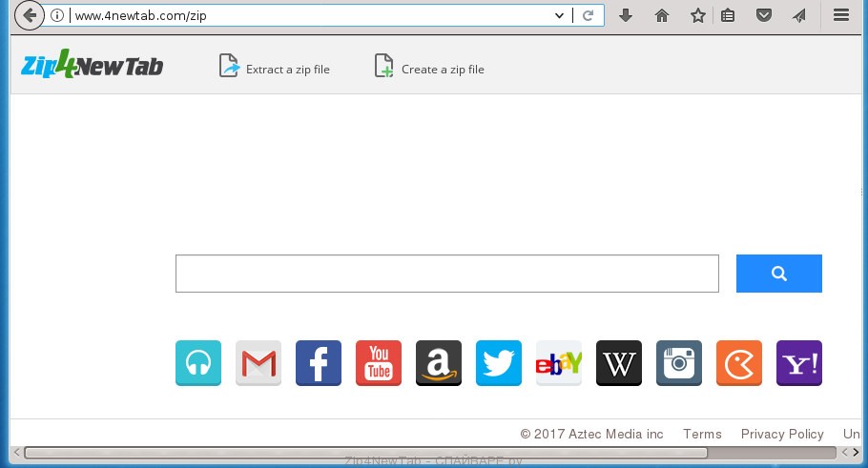Open the Yahoo shortcut
868x468 pixels.
click(x=798, y=363)
